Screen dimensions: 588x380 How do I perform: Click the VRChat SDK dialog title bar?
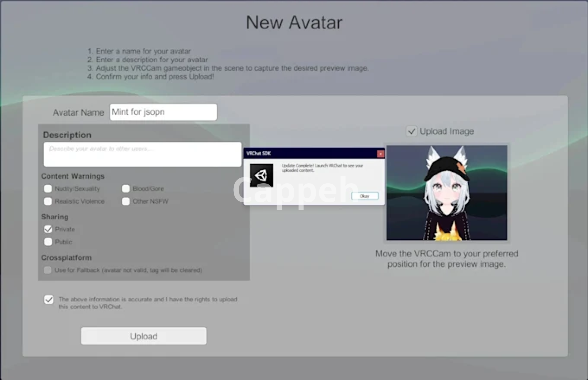[309, 154]
